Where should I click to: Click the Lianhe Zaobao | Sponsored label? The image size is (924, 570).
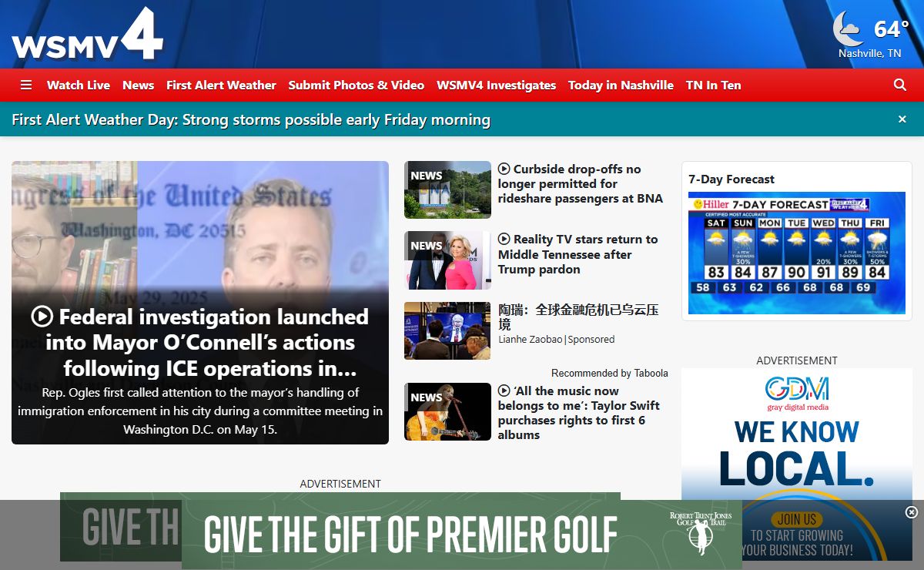click(556, 340)
